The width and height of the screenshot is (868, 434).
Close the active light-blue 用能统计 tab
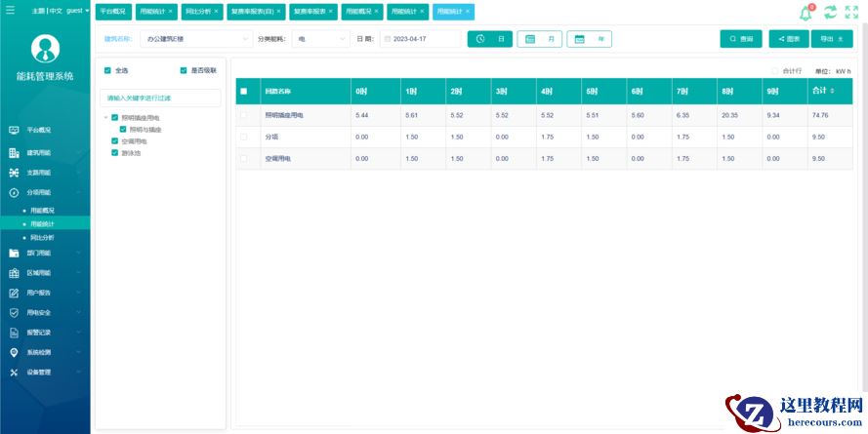(468, 12)
